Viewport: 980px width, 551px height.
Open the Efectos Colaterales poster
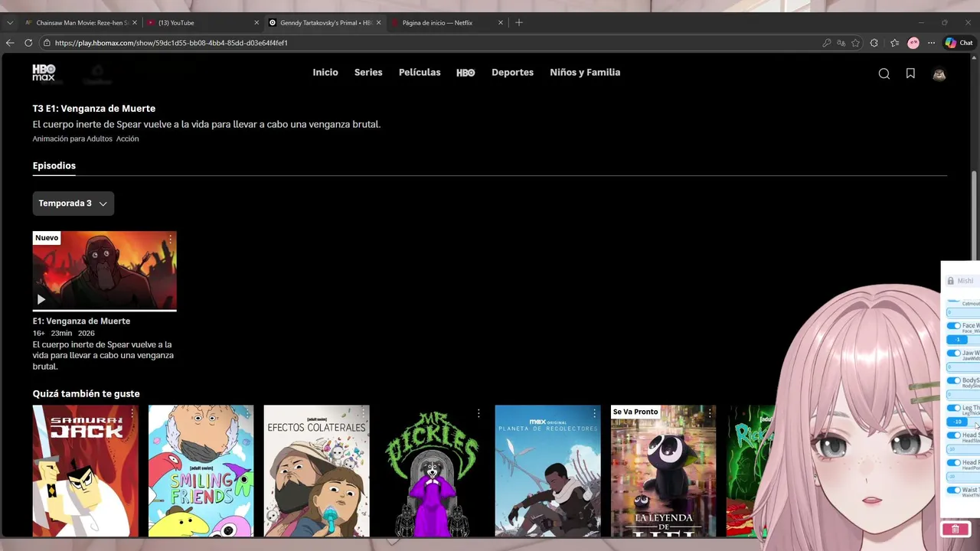tap(316, 471)
